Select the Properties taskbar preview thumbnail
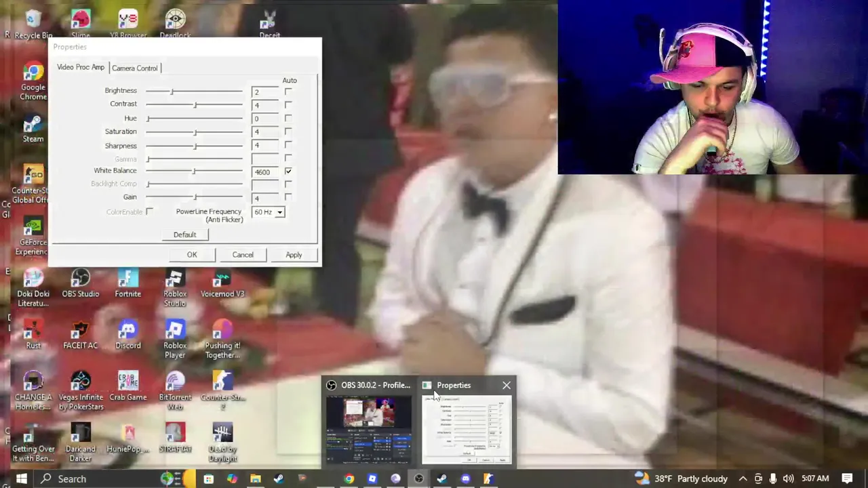Viewport: 868px width, 488px height. point(467,430)
